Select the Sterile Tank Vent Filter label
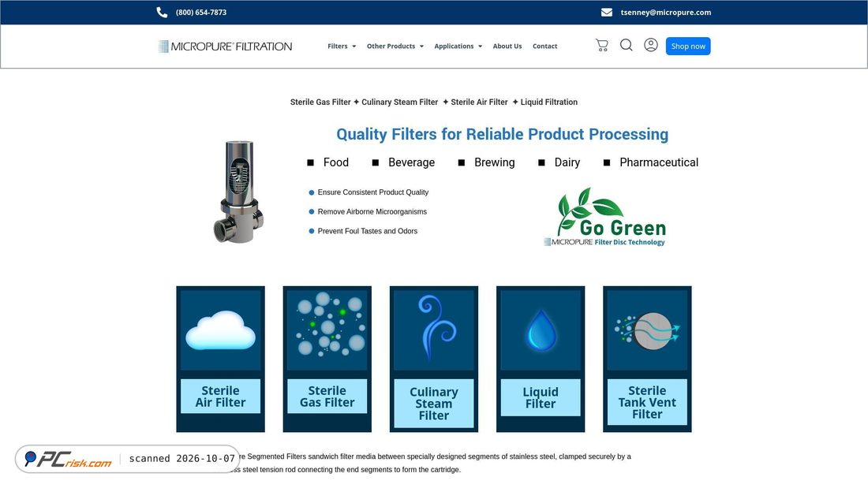The width and height of the screenshot is (868, 488). 647,402
